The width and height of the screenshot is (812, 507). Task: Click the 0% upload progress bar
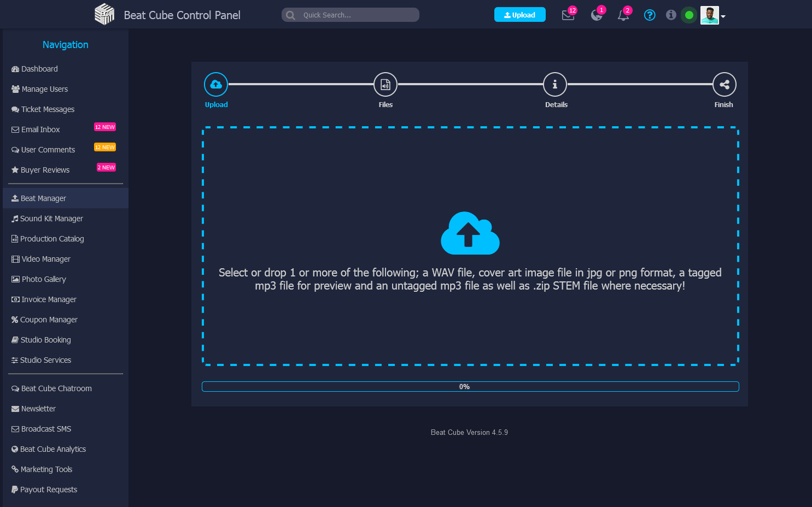point(470,387)
